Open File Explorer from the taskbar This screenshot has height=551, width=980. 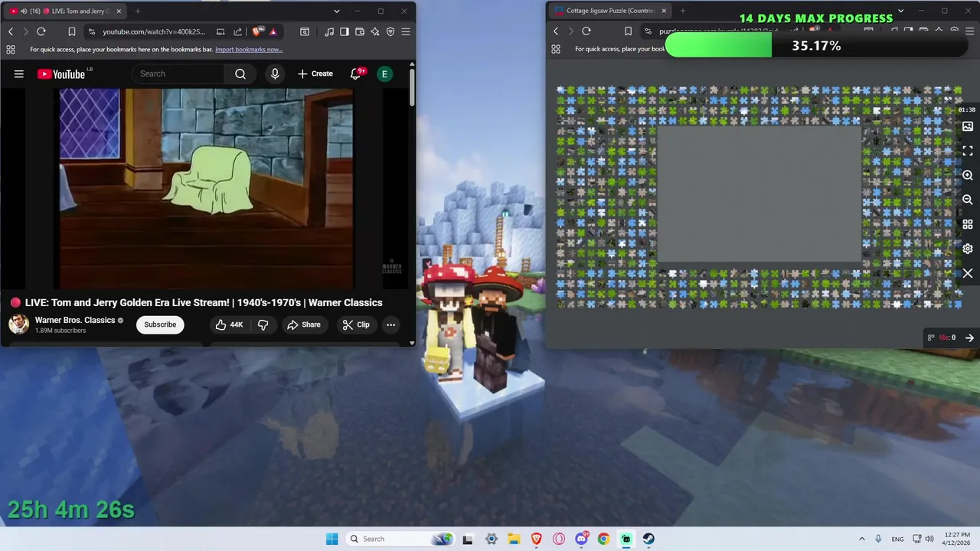pos(514,539)
